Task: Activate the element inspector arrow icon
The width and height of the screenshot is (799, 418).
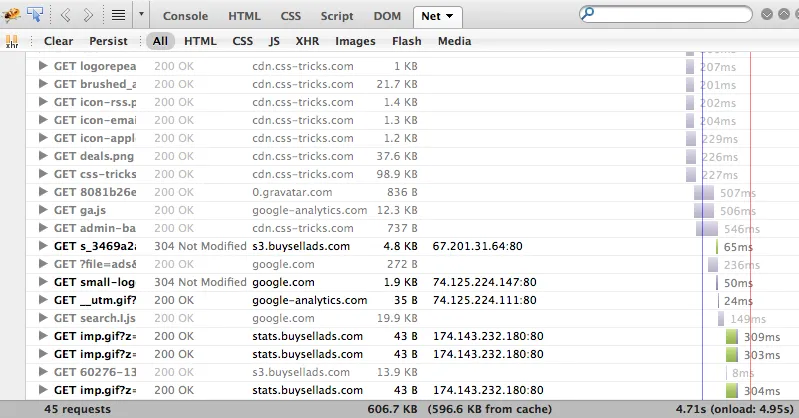Action: click(x=35, y=15)
